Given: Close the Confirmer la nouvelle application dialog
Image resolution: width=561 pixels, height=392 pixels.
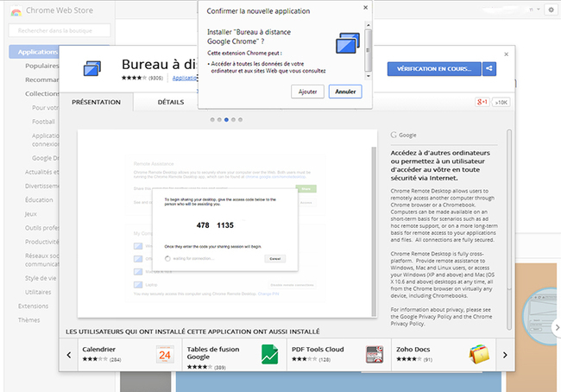Looking at the screenshot, I should click(365, 7).
